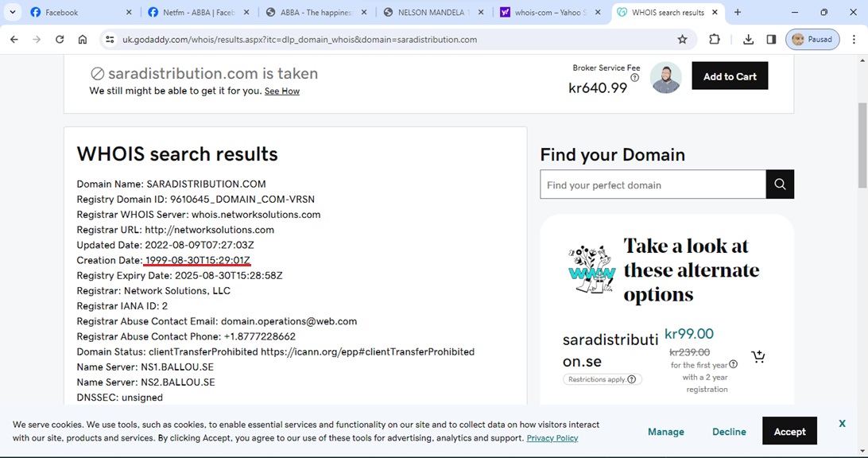Go back to the previous page
Viewport: 868px width, 458px height.
[x=14, y=39]
